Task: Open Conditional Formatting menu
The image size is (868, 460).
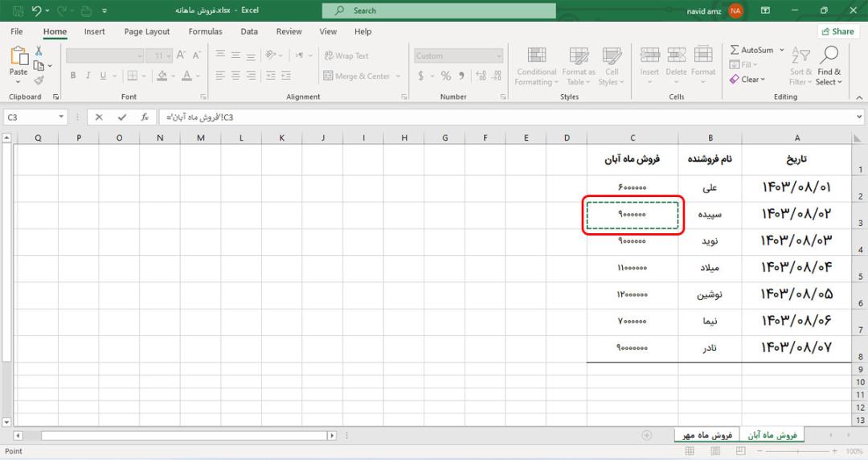Action: (536, 66)
